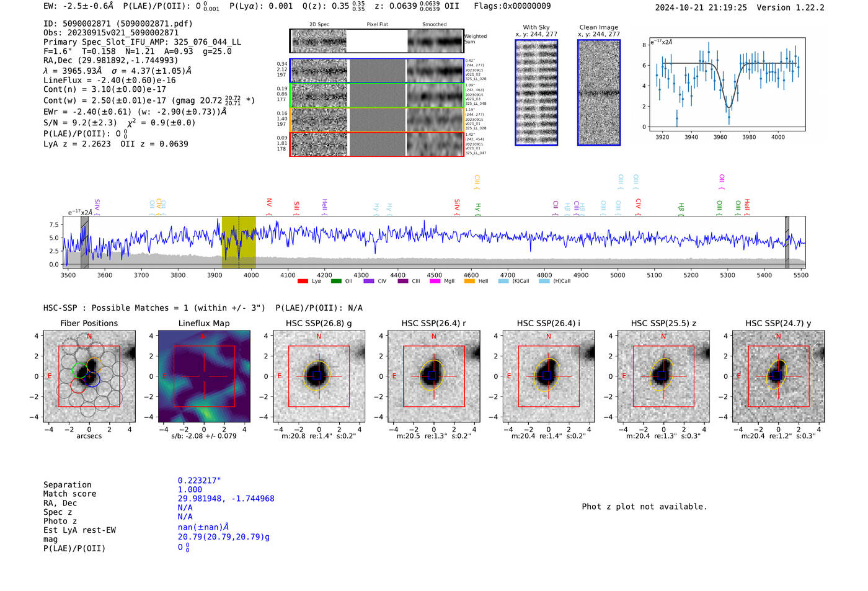Viewport: 868px width, 591px height.
Task: Open the Fiber Positions image panel
Action: pyautogui.click(x=89, y=376)
